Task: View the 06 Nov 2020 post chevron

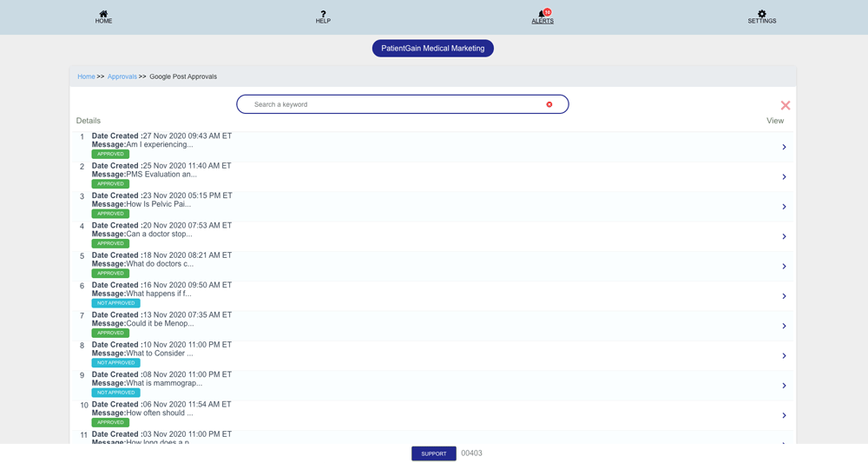Action: 784,415
